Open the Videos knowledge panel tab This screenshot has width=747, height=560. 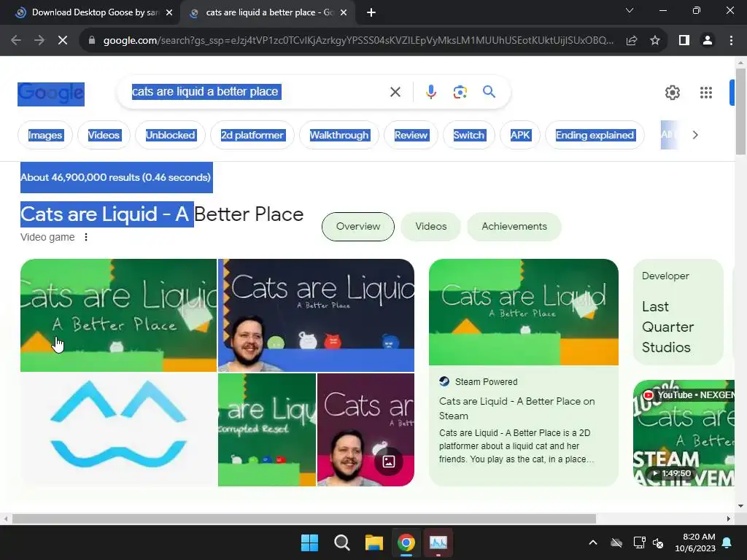click(x=430, y=227)
